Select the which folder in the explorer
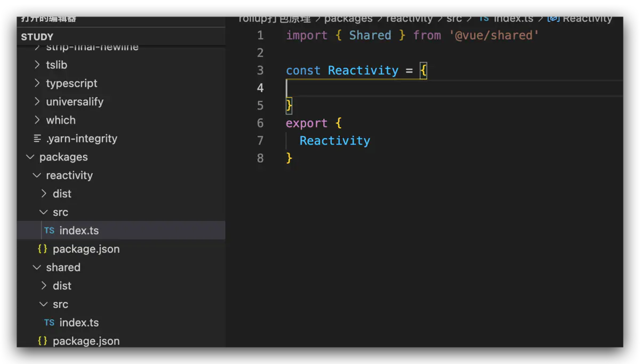Image resolution: width=640 pixels, height=364 pixels. (x=60, y=120)
